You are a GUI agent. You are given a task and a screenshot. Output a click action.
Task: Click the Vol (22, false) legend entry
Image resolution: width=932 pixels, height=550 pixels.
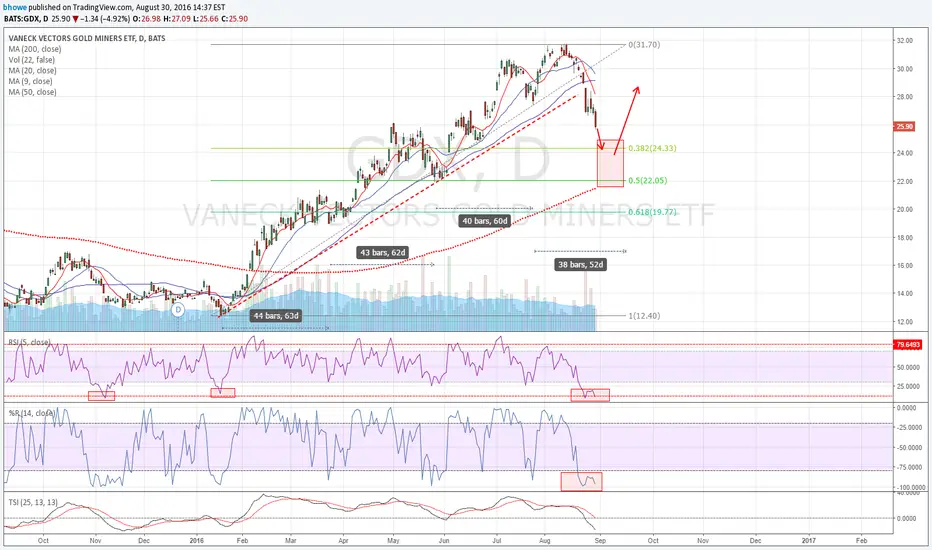click(32, 60)
